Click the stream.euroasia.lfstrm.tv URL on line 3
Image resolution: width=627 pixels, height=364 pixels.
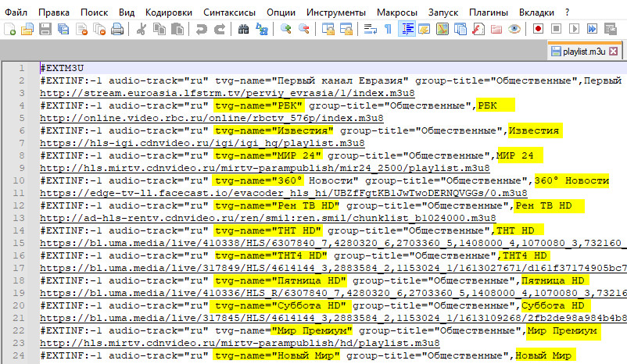(228, 93)
